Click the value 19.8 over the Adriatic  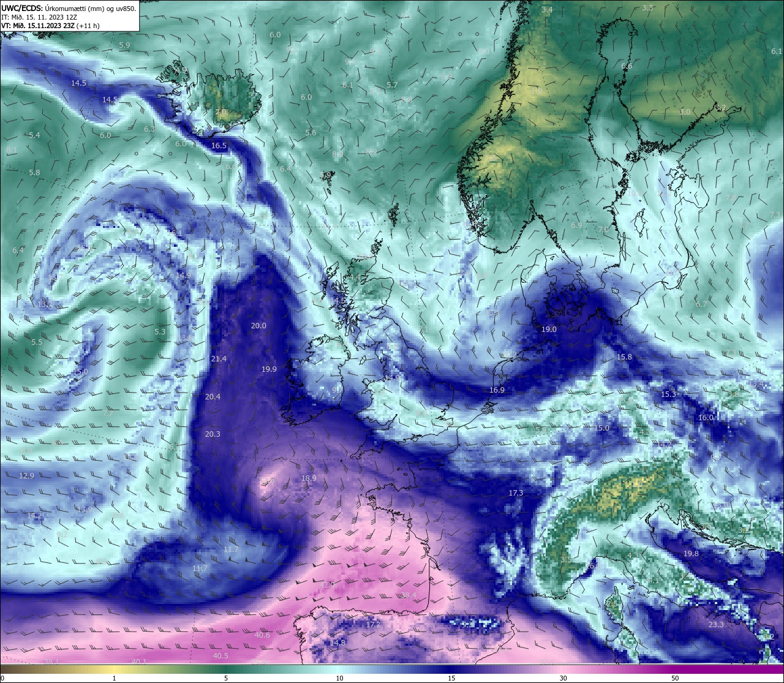(691, 553)
